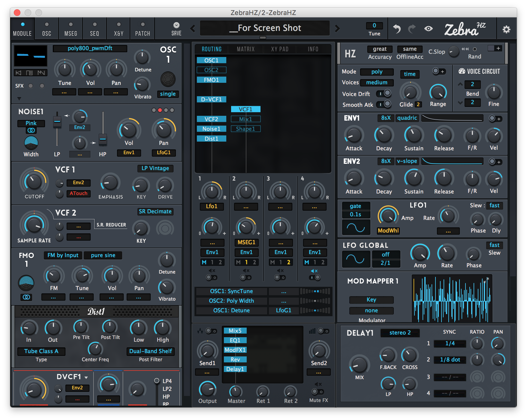Open settings with the gear icon
The height and width of the screenshot is (420, 527).
click(x=506, y=29)
